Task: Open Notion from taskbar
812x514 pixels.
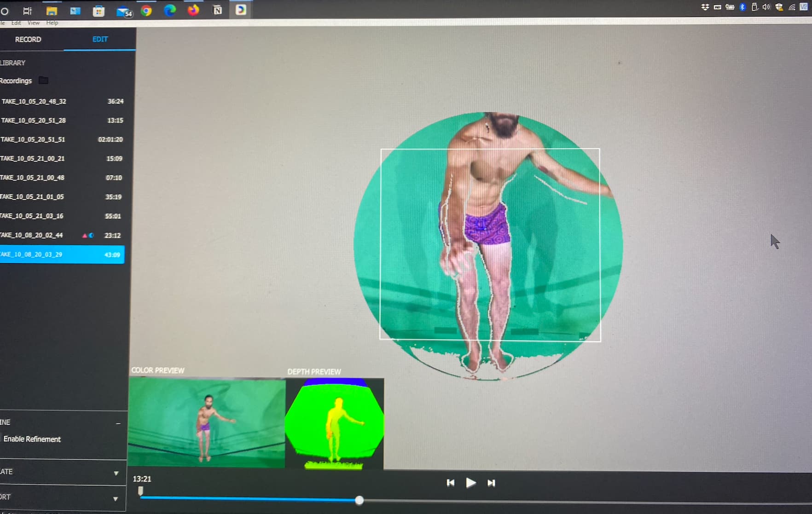Action: (217, 10)
